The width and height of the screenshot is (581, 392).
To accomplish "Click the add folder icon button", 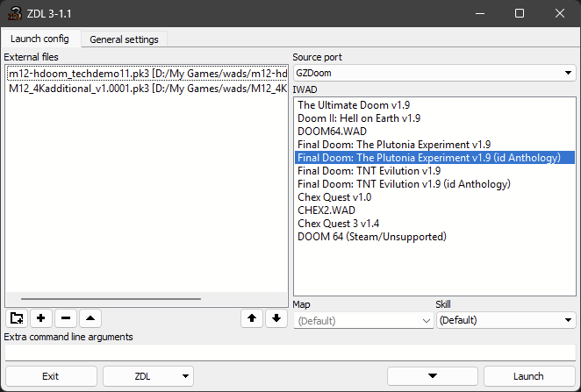I will [x=17, y=318].
